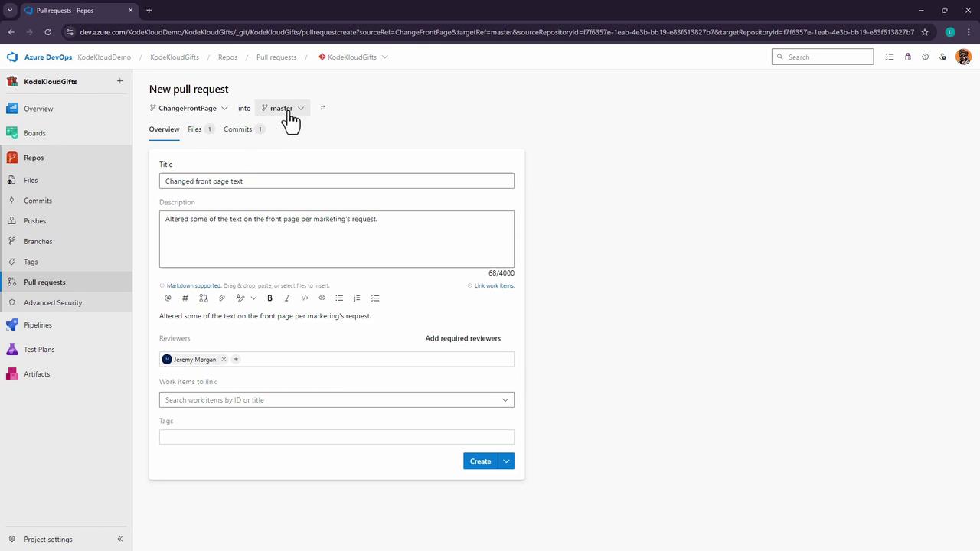Open user settings icon in header
The image size is (980, 551).
click(x=942, y=57)
